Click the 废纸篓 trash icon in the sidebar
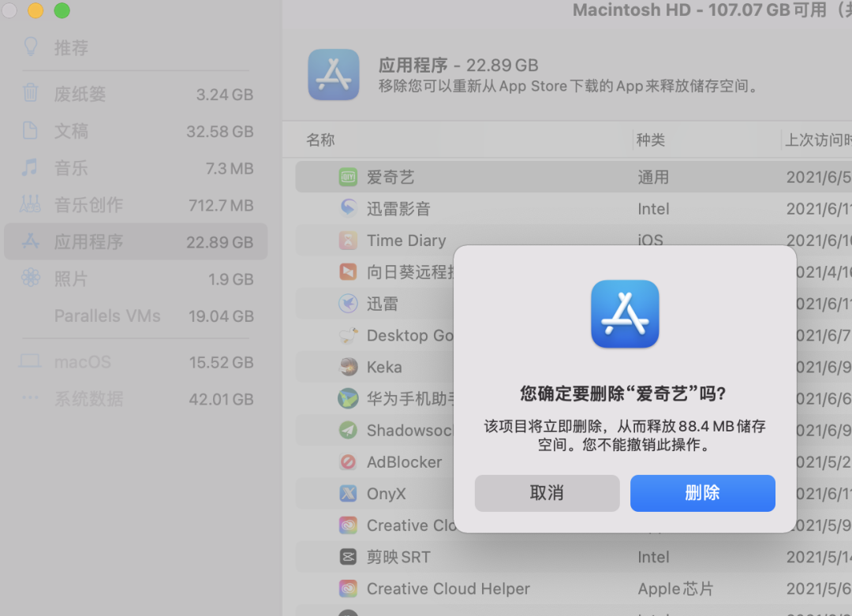This screenshot has height=616, width=852. click(x=31, y=93)
